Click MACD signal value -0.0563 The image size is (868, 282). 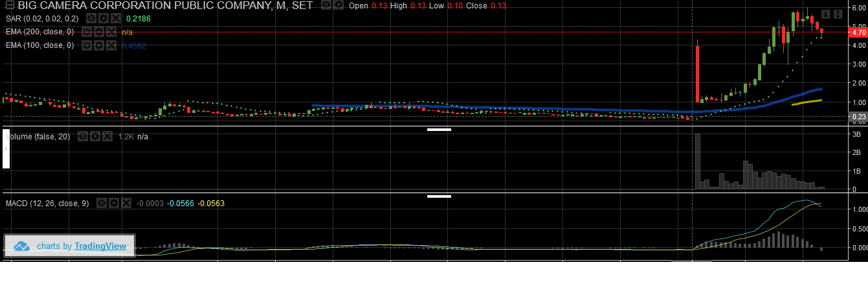[211, 204]
